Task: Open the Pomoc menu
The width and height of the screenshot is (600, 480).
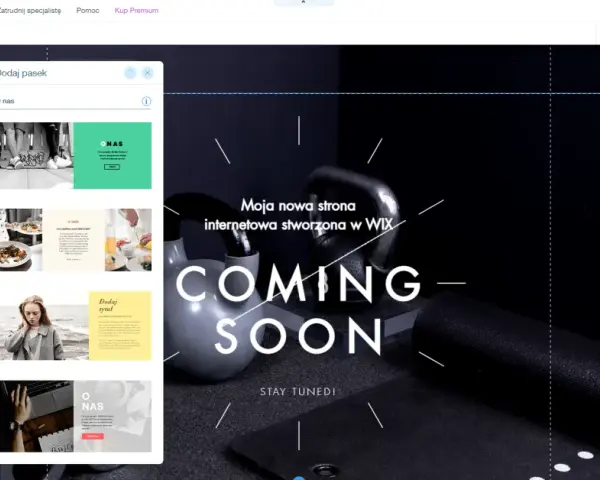Action: click(88, 10)
